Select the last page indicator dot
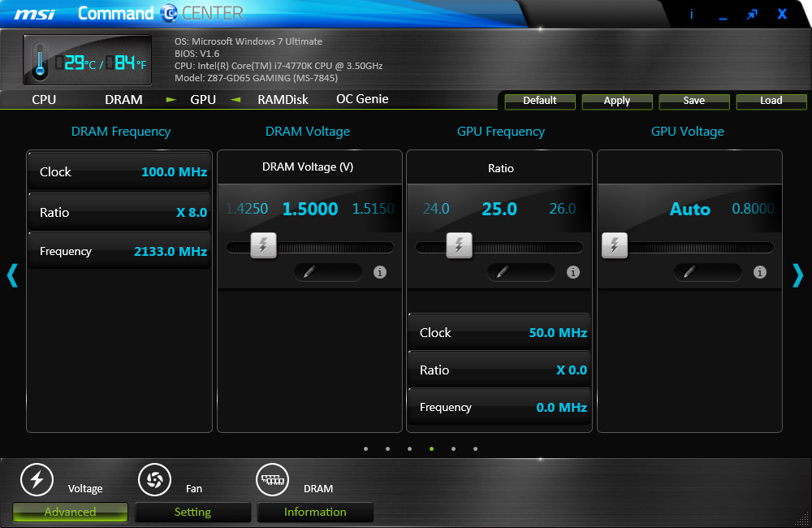 [475, 448]
